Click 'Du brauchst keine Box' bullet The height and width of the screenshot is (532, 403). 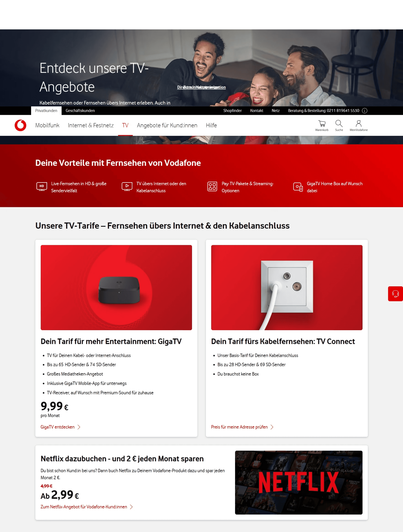(238, 374)
